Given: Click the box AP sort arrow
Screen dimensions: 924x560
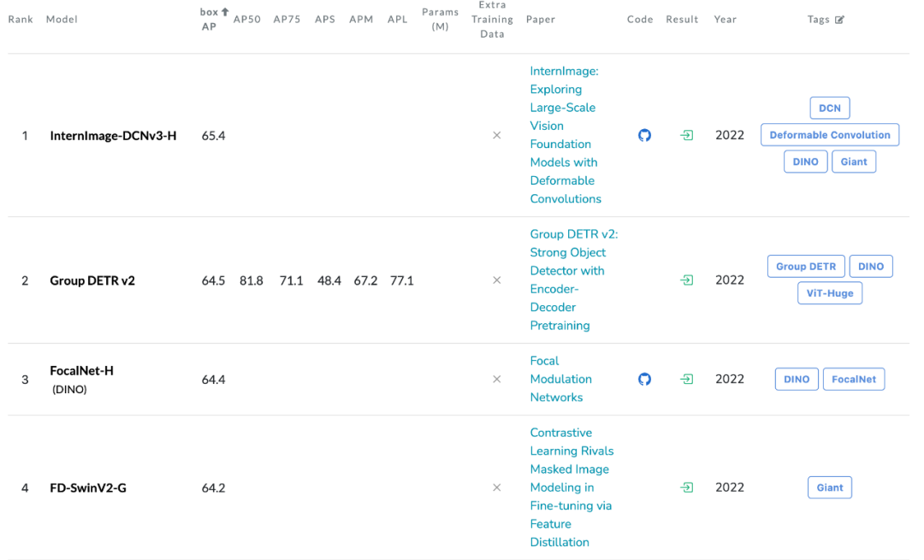Looking at the screenshot, I should pyautogui.click(x=225, y=12).
